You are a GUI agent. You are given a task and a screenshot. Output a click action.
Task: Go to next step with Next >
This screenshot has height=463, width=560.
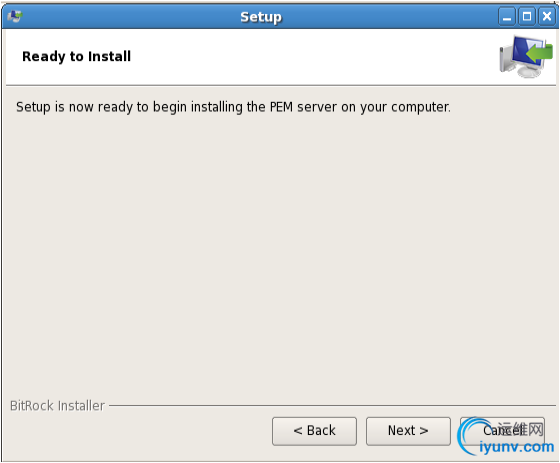pos(408,431)
